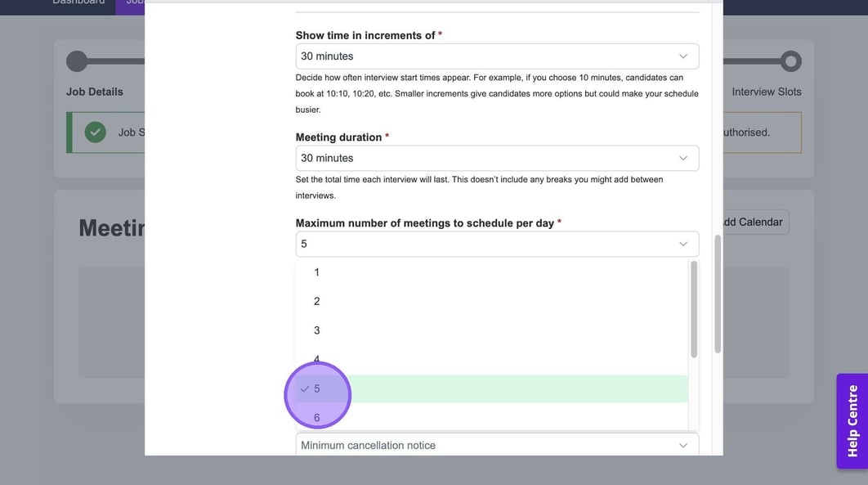
Task: Select the highlighted option 5
Action: point(490,389)
